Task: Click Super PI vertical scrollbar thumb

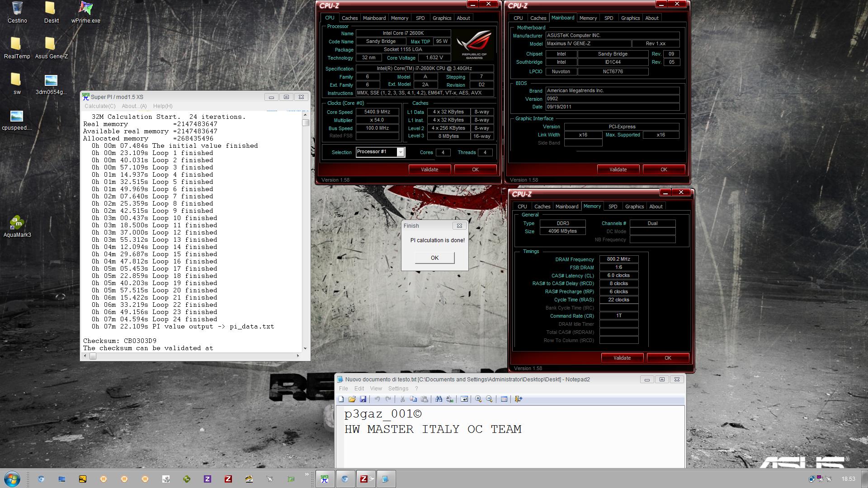Action: (306, 122)
